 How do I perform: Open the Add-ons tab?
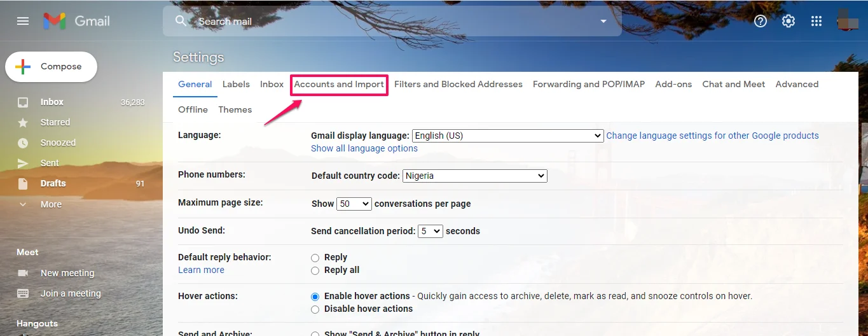pyautogui.click(x=673, y=84)
